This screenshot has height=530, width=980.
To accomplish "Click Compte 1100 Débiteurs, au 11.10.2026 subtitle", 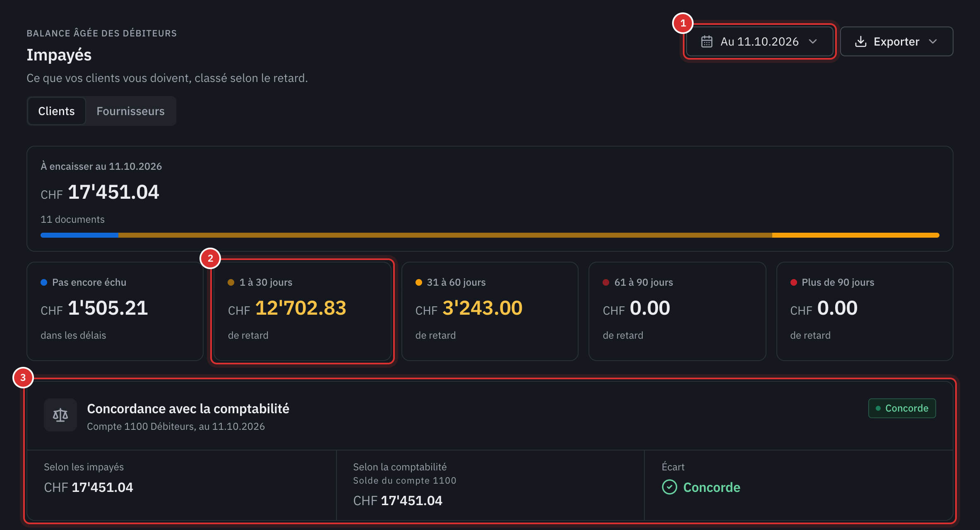I will [x=176, y=426].
